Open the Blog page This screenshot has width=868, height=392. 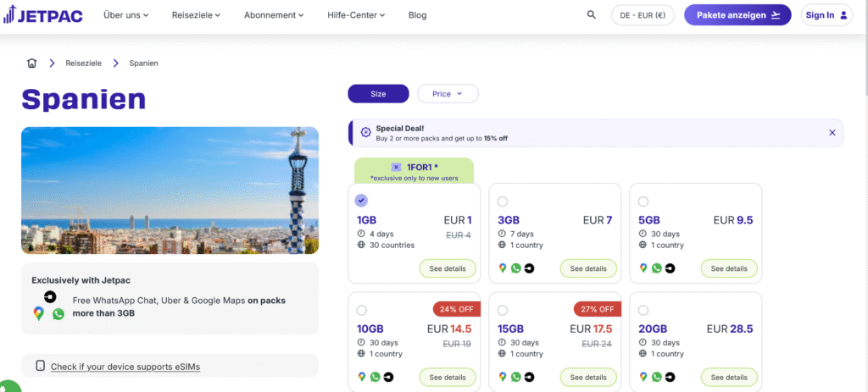click(417, 15)
